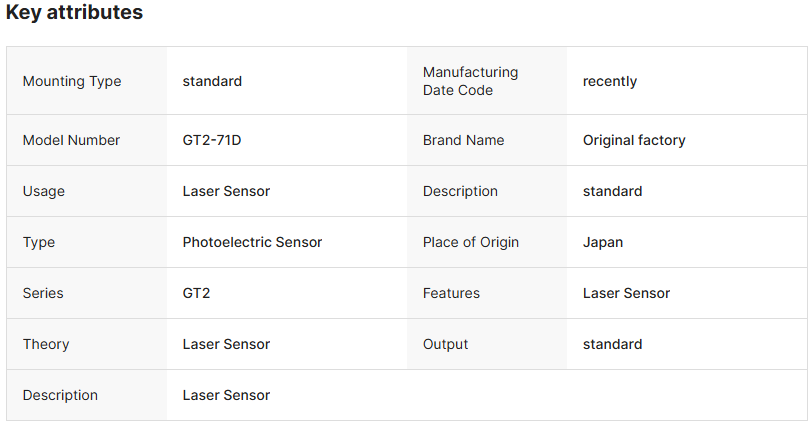The width and height of the screenshot is (808, 422).
Task: Select the Model Number label
Action: [71, 140]
